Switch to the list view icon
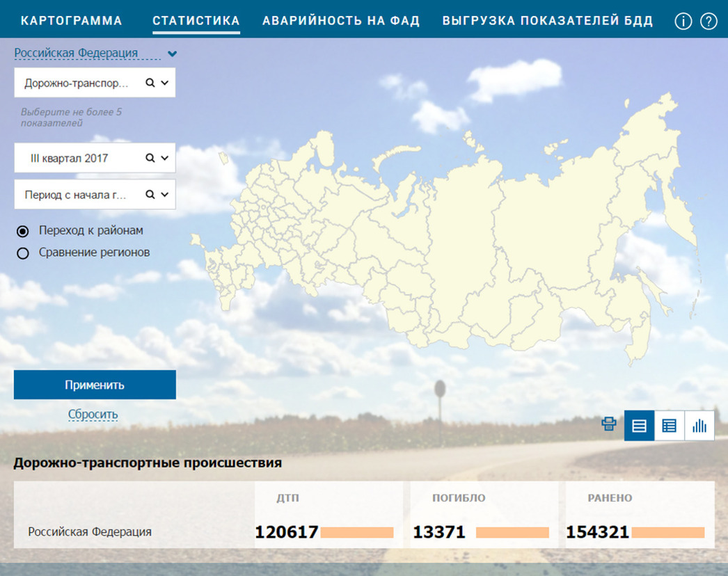This screenshot has height=576, width=728. [x=639, y=426]
